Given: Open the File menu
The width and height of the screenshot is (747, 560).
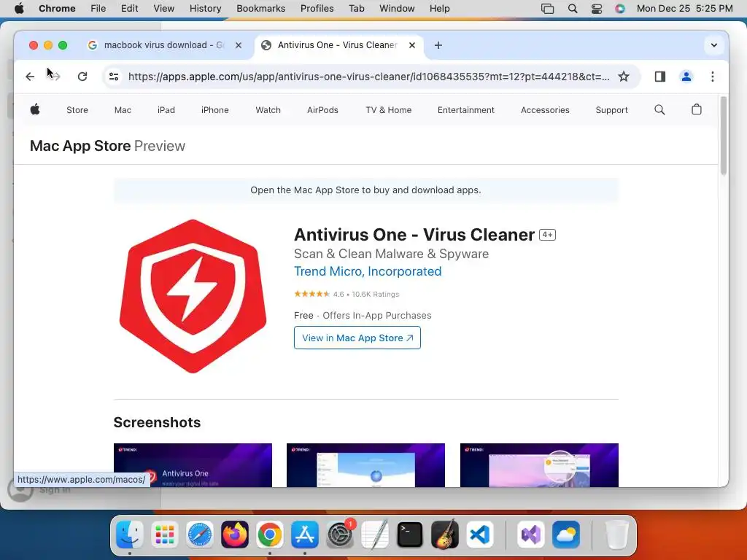Looking at the screenshot, I should (98, 9).
